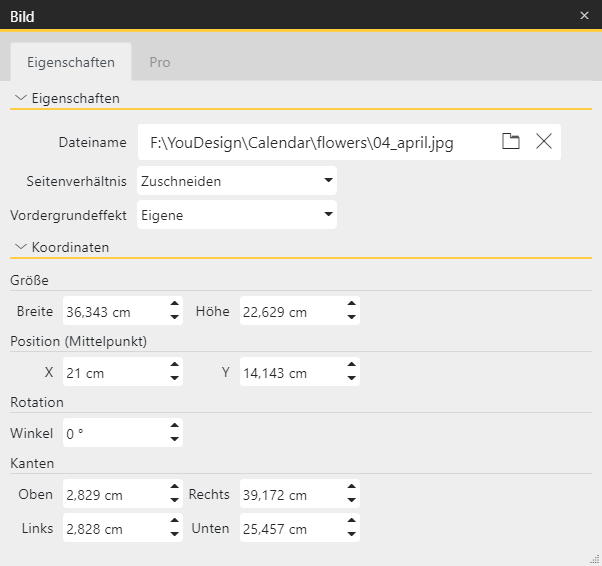Close the Bild panel

coord(584,15)
